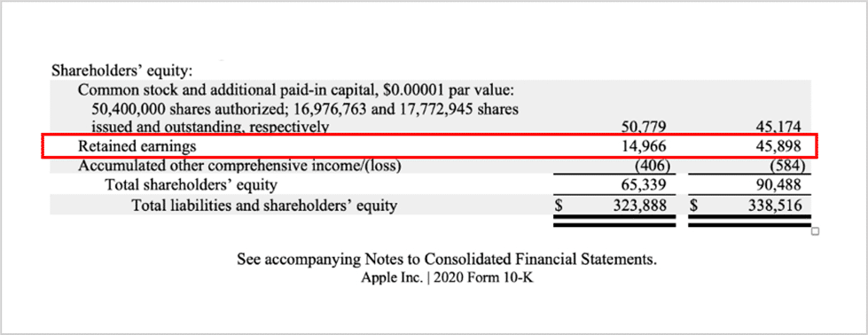The height and width of the screenshot is (335, 868).
Task: Click Accumulated other comprehensive income/(loss) label
Action: (x=239, y=166)
